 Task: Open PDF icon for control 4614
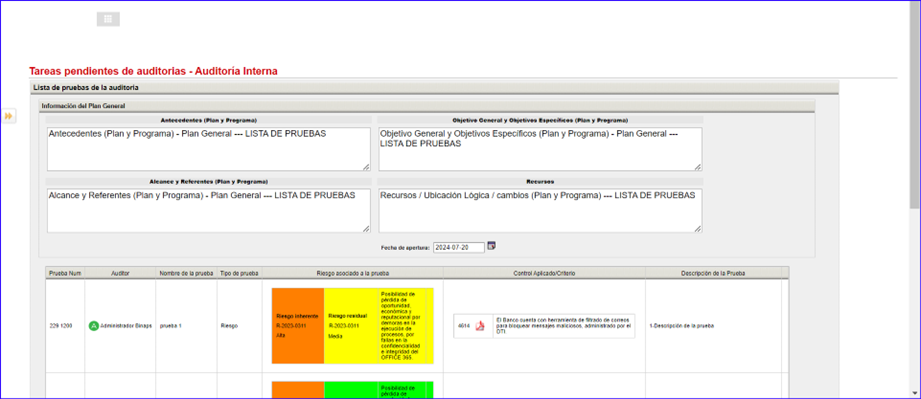pyautogui.click(x=480, y=326)
